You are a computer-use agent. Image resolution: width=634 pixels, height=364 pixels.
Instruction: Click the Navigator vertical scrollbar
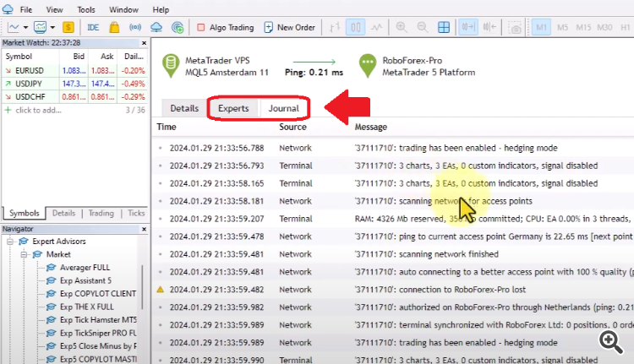pyautogui.click(x=142, y=287)
